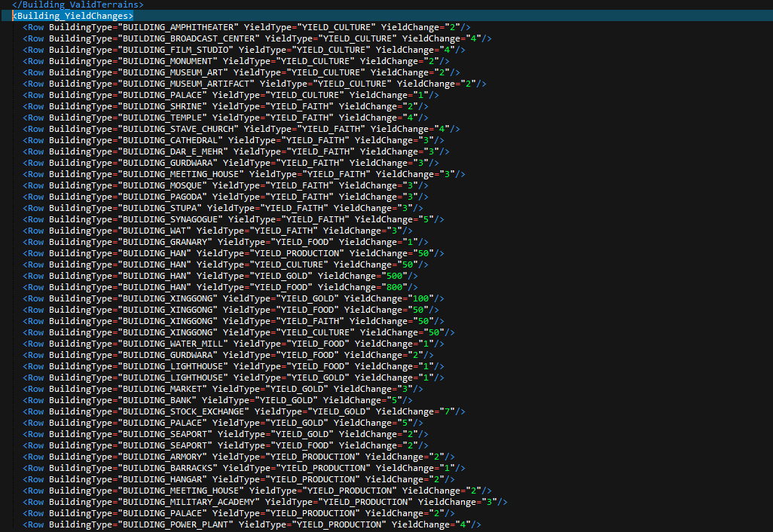This screenshot has height=532, width=773.
Task: Click the "BUILDING_MOSQUE" value
Action: click(162, 186)
